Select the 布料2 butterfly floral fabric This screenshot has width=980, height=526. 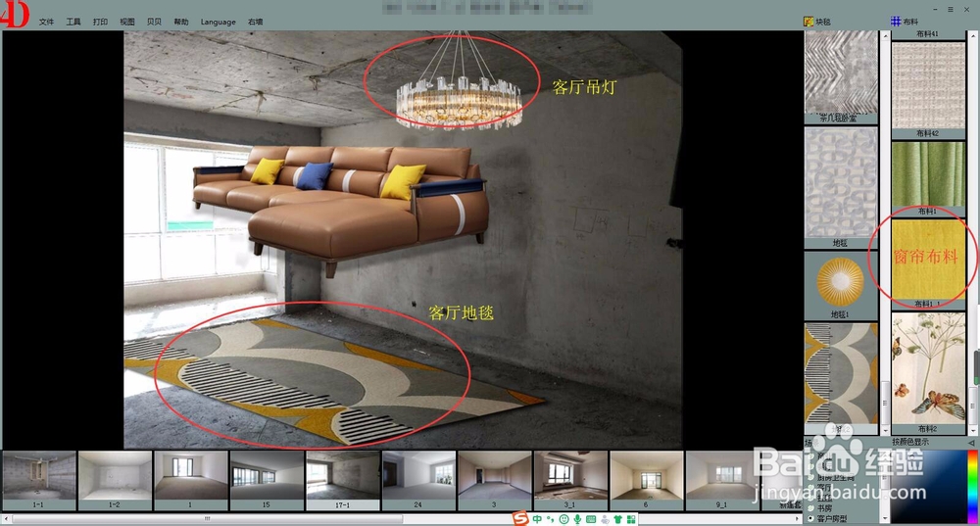click(928, 373)
